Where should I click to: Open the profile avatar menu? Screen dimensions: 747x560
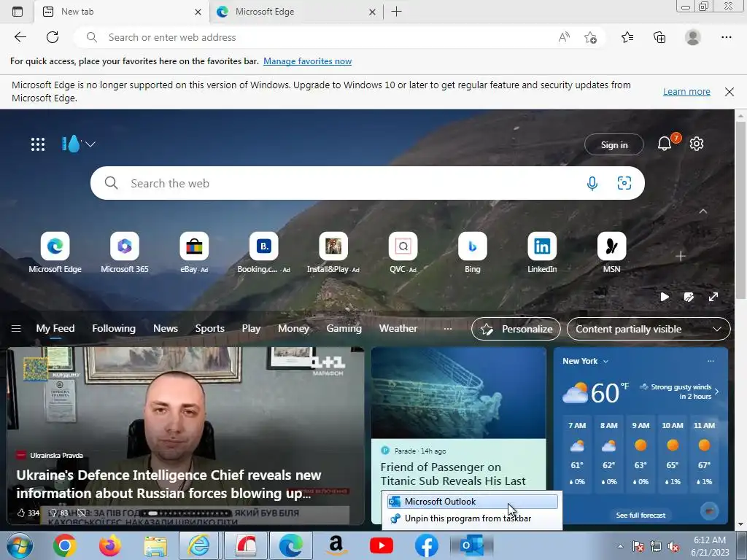click(x=693, y=37)
